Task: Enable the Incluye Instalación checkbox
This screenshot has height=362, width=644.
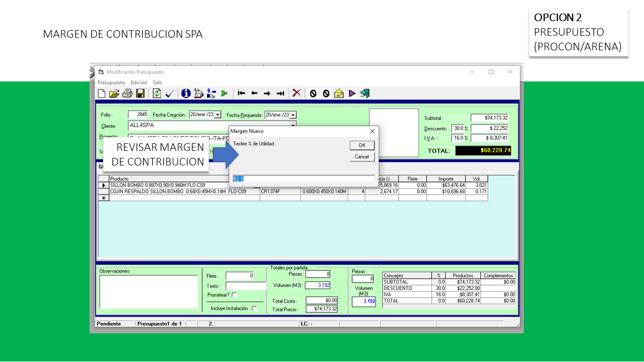Action: click(x=255, y=309)
